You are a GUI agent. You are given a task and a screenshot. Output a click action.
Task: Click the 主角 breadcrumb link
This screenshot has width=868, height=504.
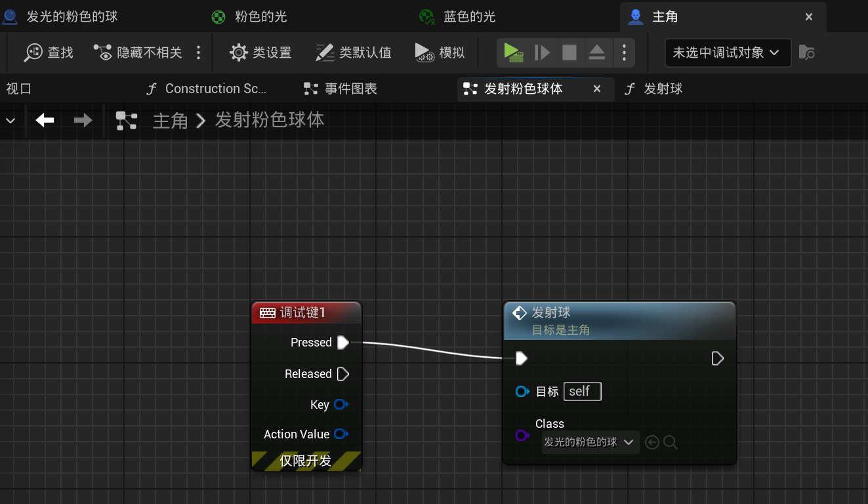170,121
